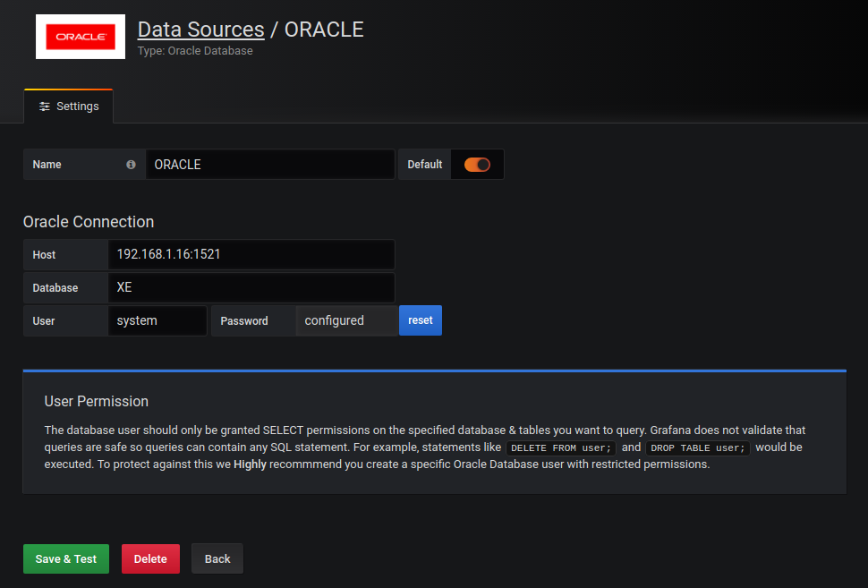Click the 'DELETE FROM user;' code snippet
Image resolution: width=868 pixels, height=588 pixels.
(x=561, y=447)
